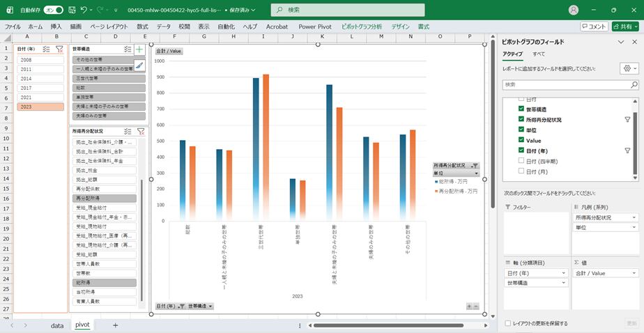Open the chart styles paintbrush button
This screenshot has height=333, width=644.
[139, 65]
